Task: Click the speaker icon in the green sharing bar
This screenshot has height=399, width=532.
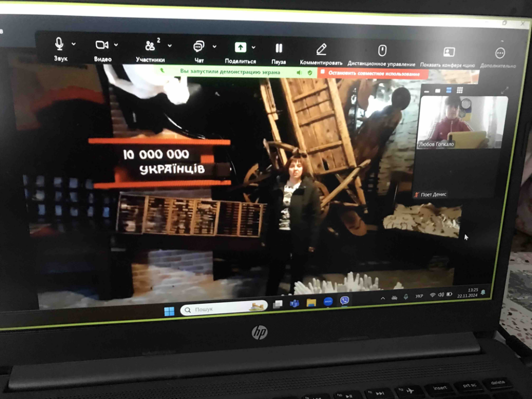Action: [299, 72]
